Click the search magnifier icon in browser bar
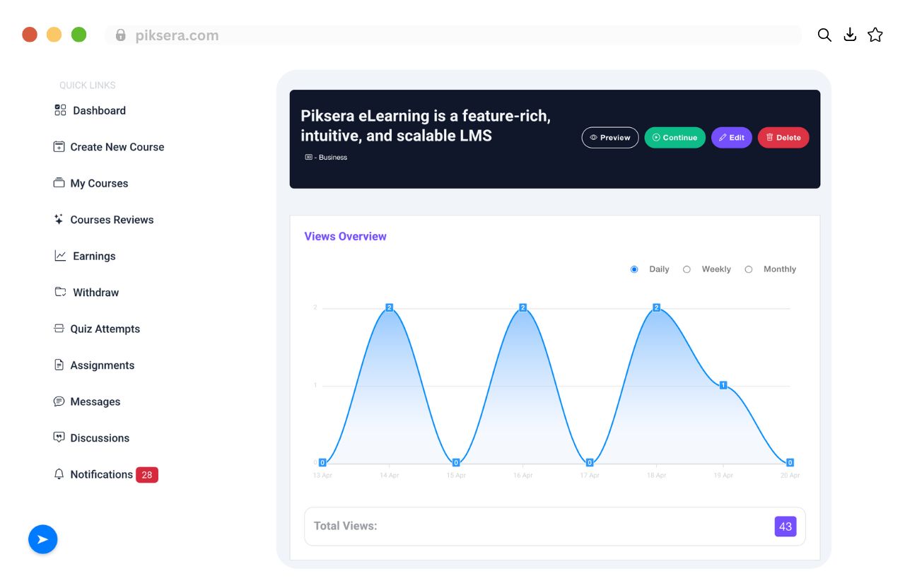Viewport: 905px width, 588px height. click(x=824, y=35)
